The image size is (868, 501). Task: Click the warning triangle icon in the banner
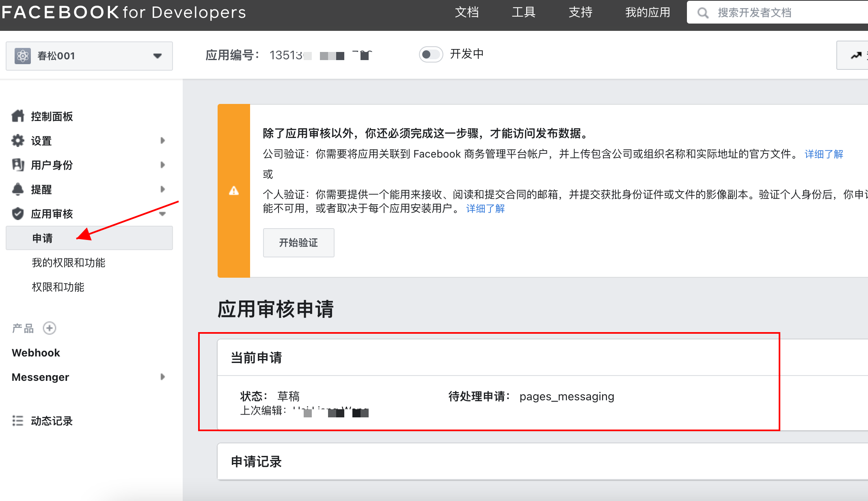tap(234, 190)
